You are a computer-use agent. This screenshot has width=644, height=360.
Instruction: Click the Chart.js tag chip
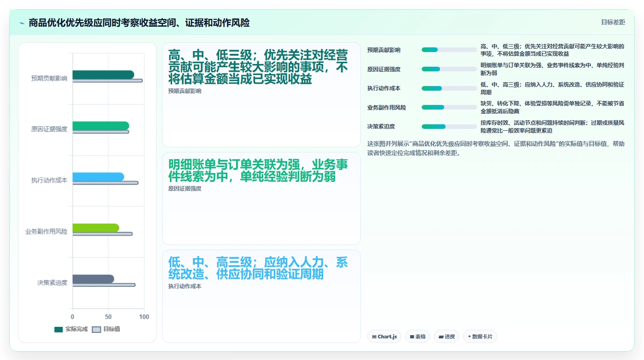(x=384, y=337)
